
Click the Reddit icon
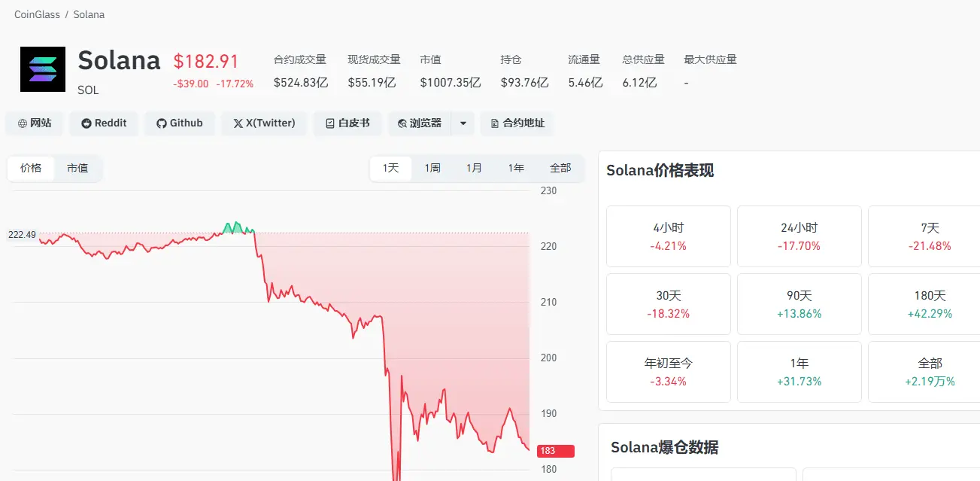tap(86, 123)
